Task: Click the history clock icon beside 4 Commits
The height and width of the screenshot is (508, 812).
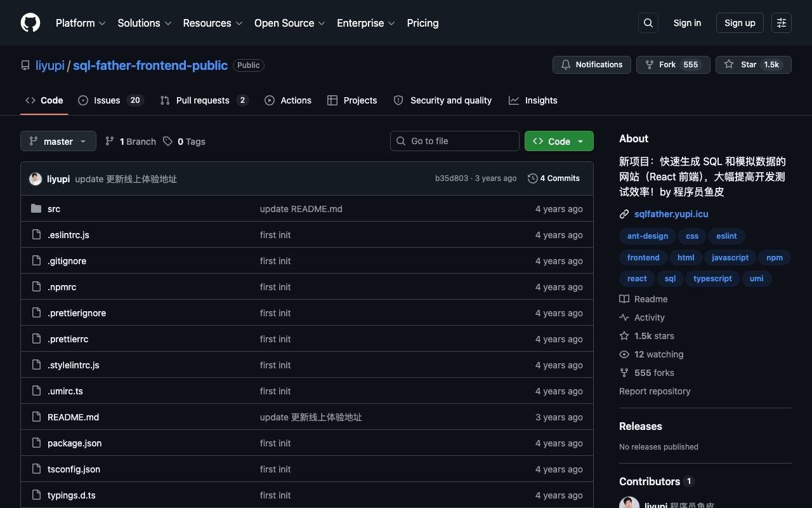Action: coord(533,178)
